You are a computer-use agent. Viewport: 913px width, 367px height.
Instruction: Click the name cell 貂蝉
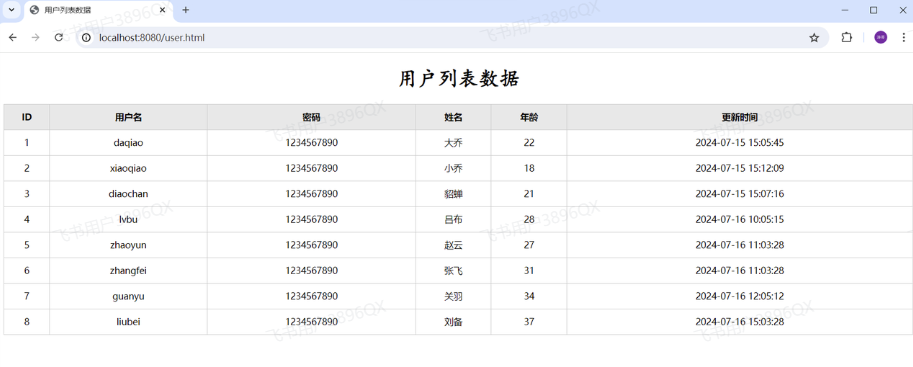(453, 194)
